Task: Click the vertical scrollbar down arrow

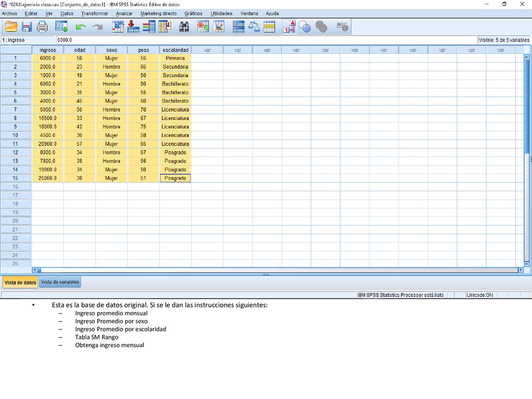Action: tap(527, 263)
